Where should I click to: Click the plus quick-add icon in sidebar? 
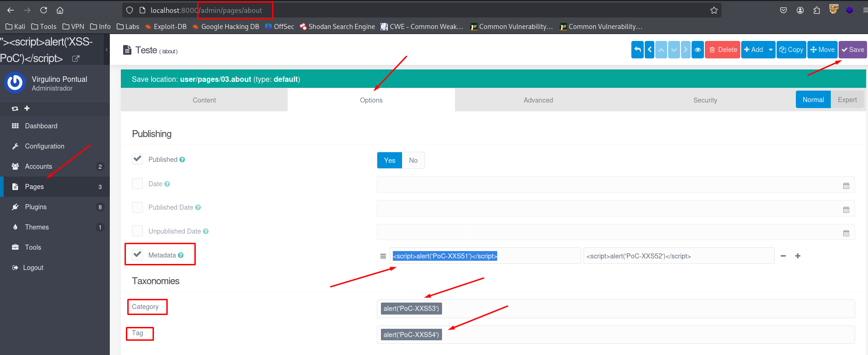point(27,109)
